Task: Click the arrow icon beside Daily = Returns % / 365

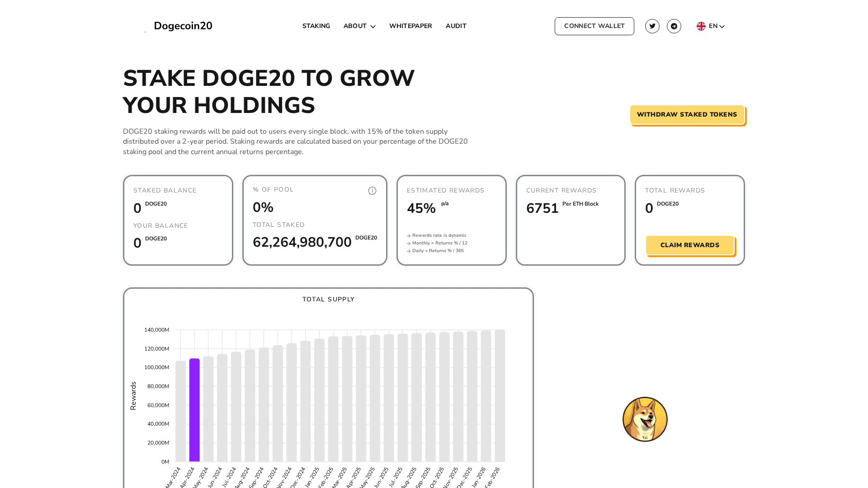Action: coord(409,251)
